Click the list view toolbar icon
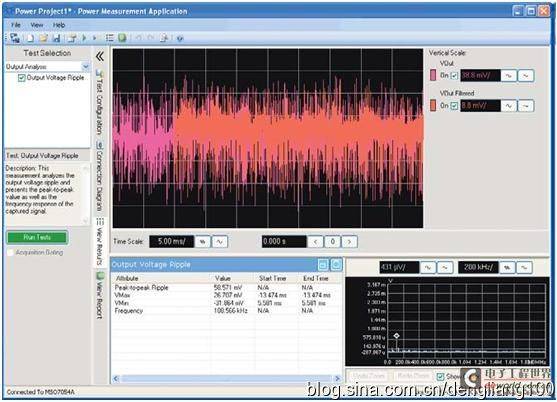557x402 pixels. (x=109, y=38)
